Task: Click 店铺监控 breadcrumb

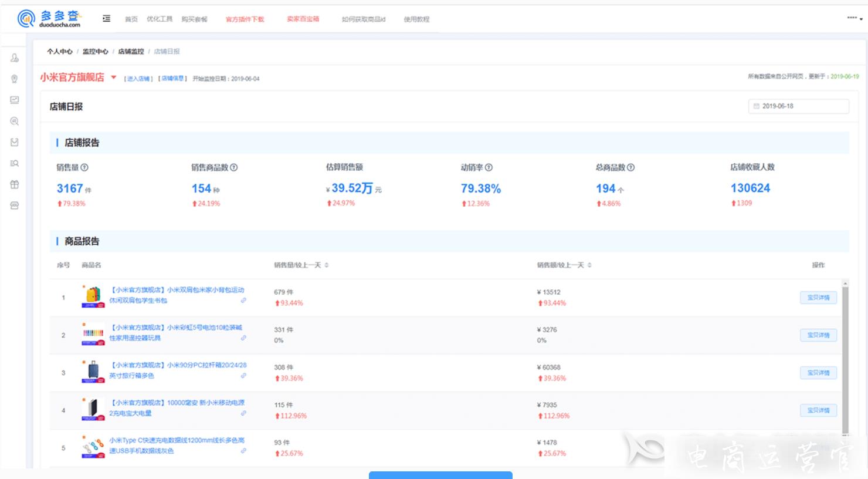Action: (131, 52)
